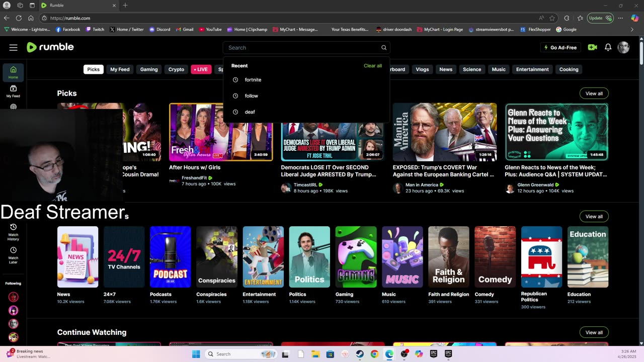The height and width of the screenshot is (362, 644).
Task: Open the Rumble hamburger menu
Action: tap(14, 47)
